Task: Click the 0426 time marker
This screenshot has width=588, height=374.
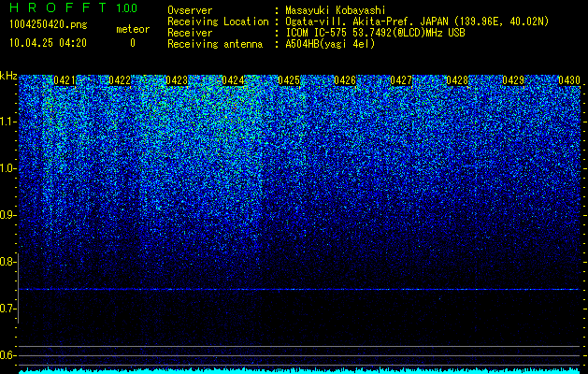Action: 345,80
